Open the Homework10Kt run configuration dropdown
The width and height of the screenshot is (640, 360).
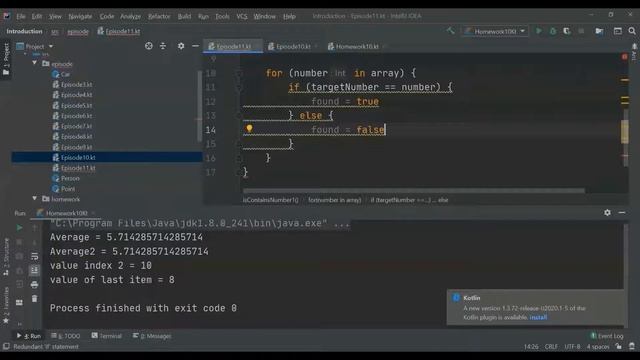coord(495,31)
